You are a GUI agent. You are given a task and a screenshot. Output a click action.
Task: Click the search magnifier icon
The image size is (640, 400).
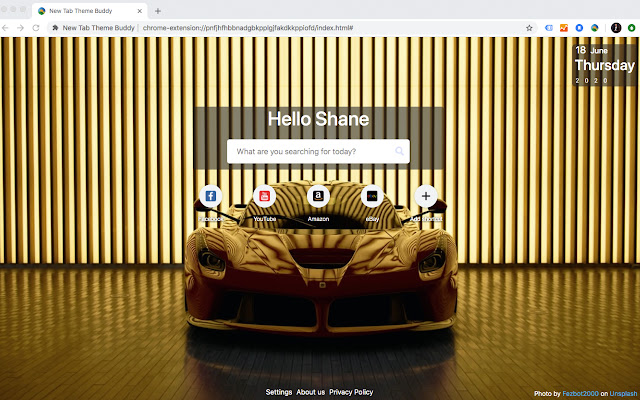coord(400,151)
